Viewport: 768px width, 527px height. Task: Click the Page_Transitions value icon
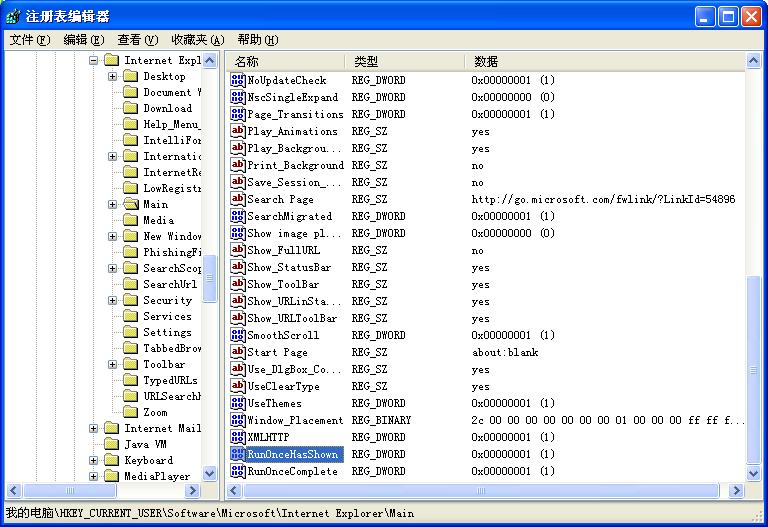(x=238, y=114)
